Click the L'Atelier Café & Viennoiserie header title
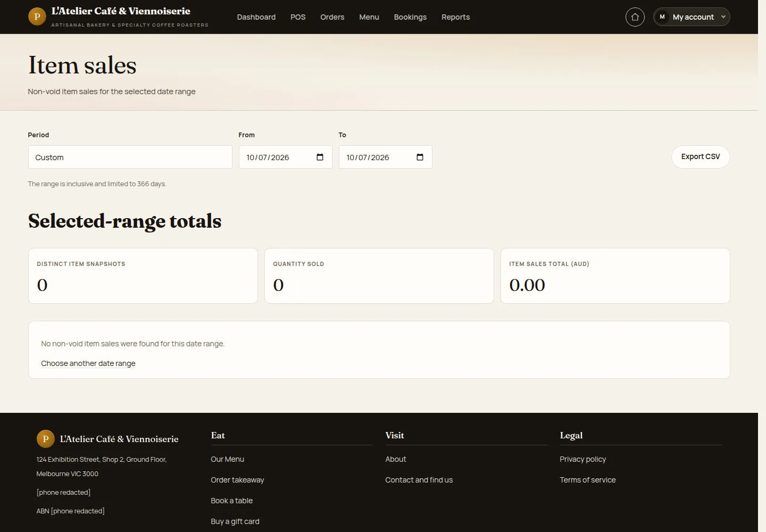The height and width of the screenshot is (532, 766). coord(121,11)
